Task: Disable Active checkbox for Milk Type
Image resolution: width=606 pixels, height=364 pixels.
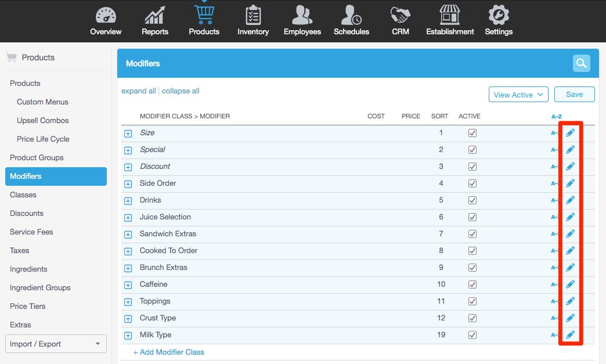Action: click(472, 335)
